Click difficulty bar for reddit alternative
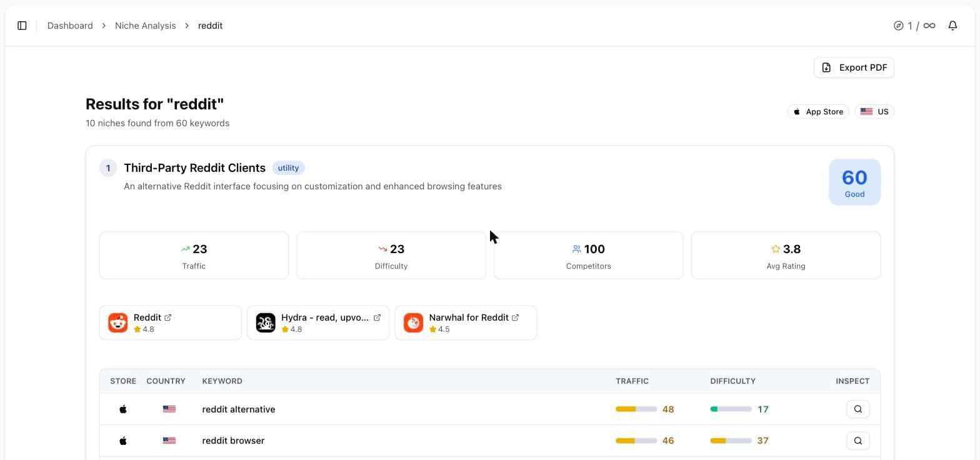This screenshot has height=460, width=980. click(x=731, y=409)
